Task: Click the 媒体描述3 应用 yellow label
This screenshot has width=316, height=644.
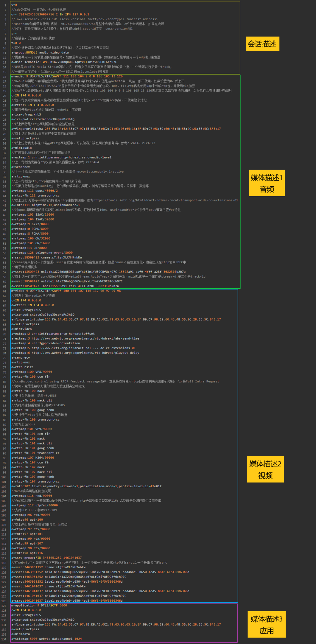Action: 266,624
